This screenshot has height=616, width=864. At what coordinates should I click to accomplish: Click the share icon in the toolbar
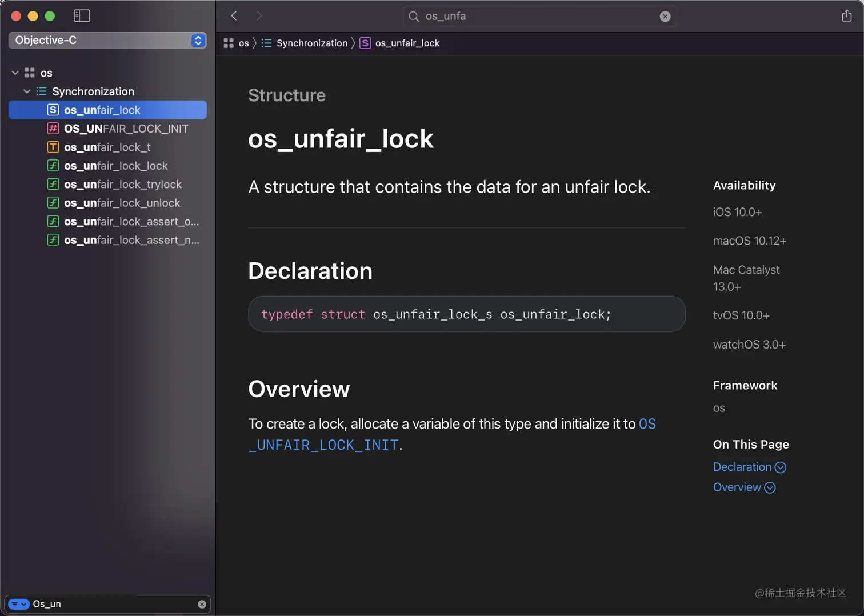[x=846, y=15]
